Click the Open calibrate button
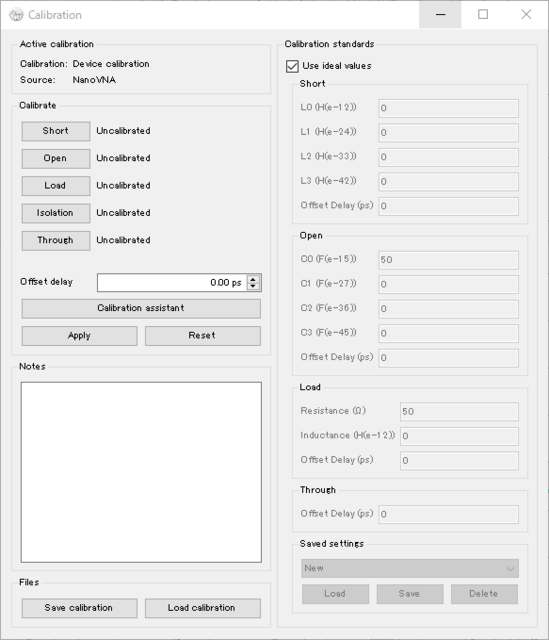 (56, 158)
